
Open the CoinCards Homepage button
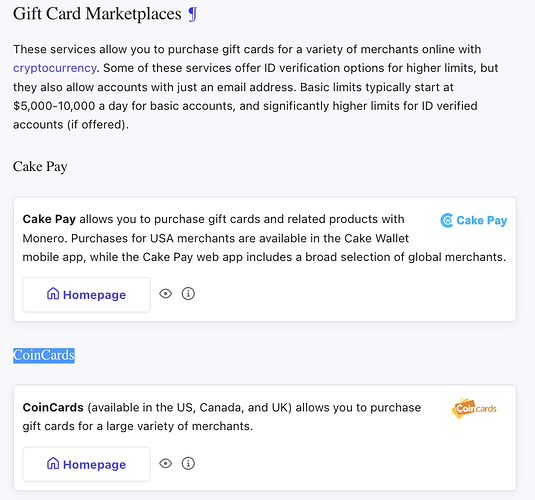(x=86, y=464)
